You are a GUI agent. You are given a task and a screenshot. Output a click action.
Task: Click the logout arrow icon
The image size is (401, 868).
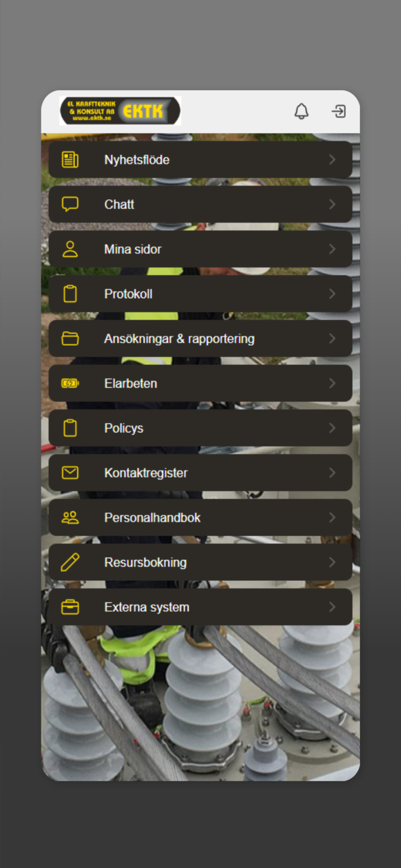pos(339,111)
